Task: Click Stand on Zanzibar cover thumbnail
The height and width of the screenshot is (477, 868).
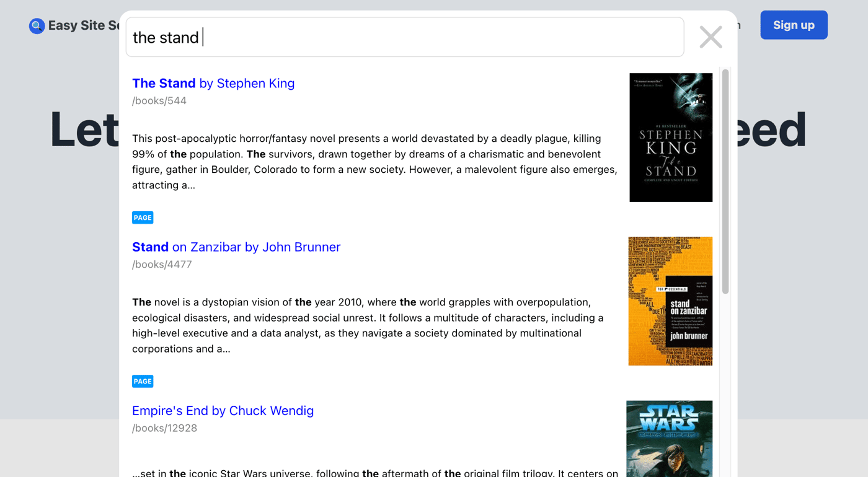Action: click(670, 301)
